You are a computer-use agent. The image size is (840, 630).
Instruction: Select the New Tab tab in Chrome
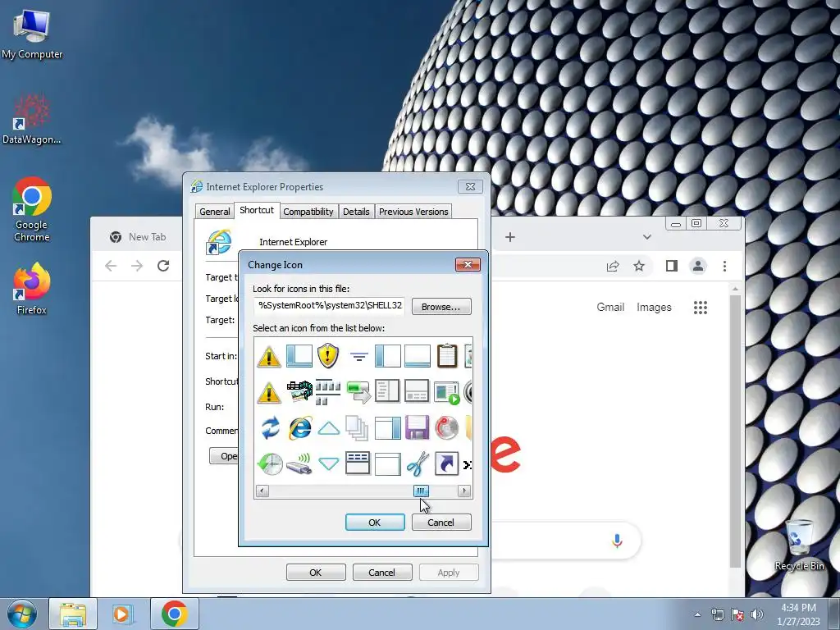(139, 237)
